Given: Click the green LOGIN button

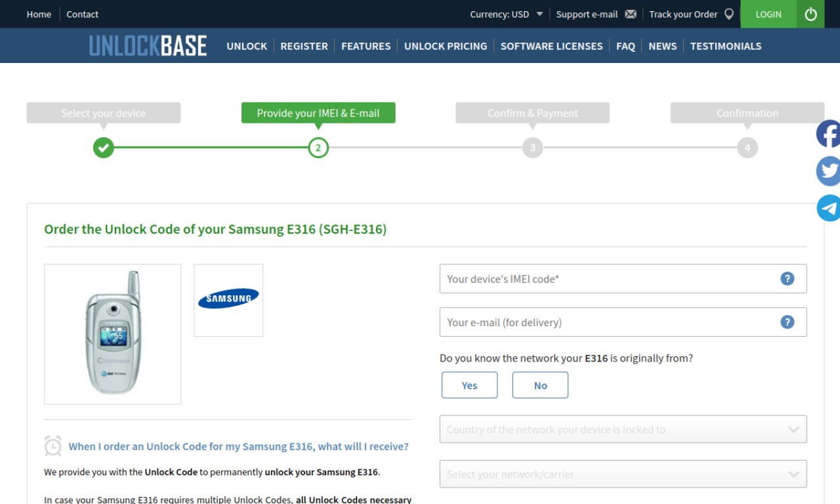Looking at the screenshot, I should coord(768,14).
